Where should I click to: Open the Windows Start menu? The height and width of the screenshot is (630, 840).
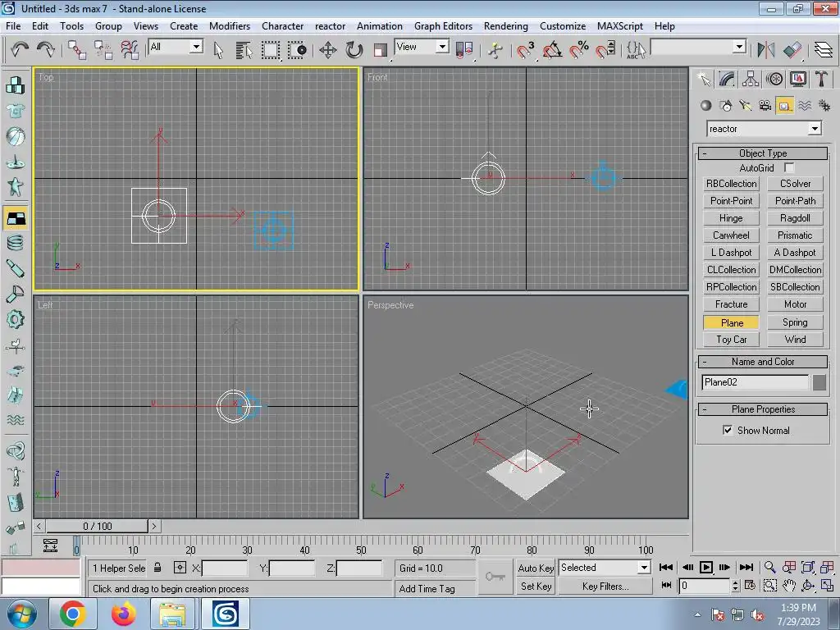[22, 614]
